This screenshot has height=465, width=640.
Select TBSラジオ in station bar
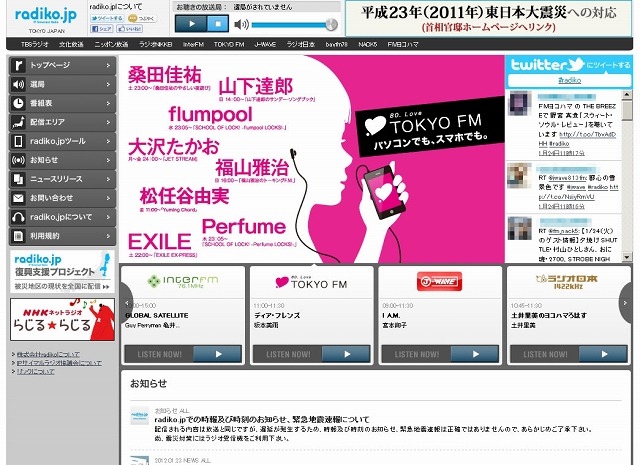point(35,44)
